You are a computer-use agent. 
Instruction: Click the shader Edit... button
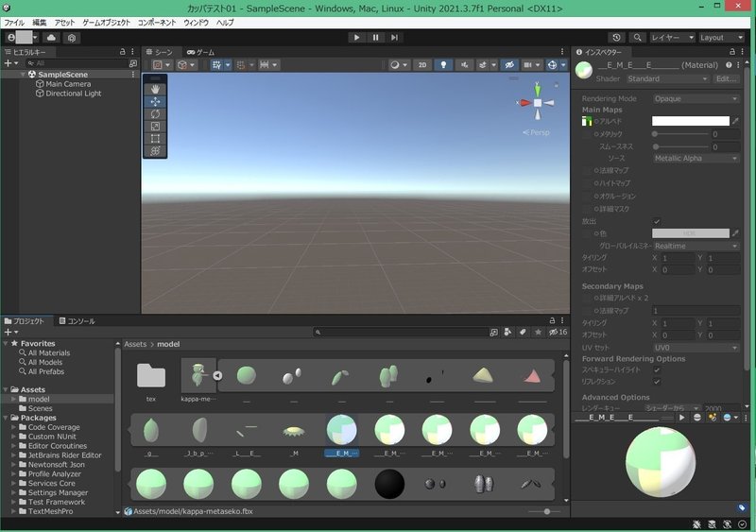pyautogui.click(x=726, y=78)
